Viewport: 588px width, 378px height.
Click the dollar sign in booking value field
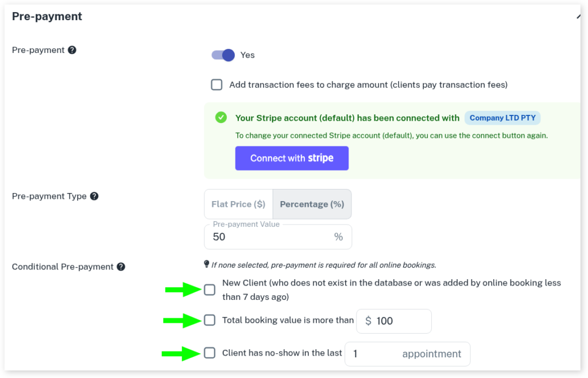point(368,321)
